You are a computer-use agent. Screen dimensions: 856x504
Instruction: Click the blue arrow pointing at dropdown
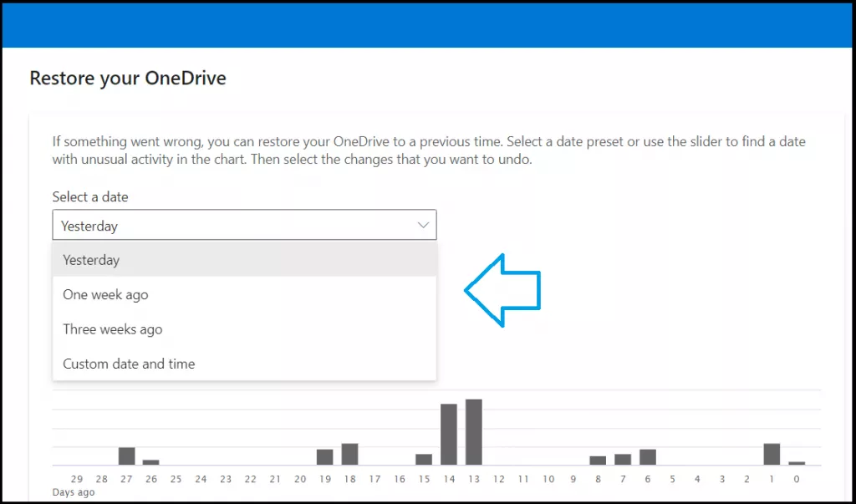click(503, 289)
